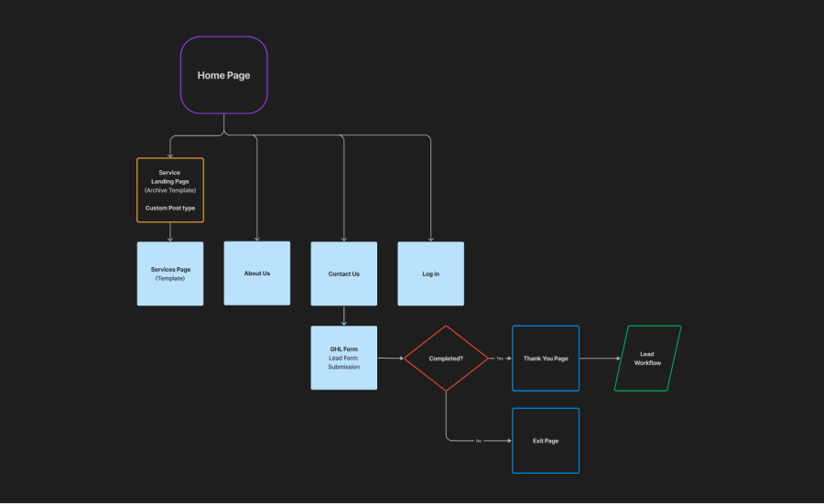
Task: Click the 'No' connector label
Action: 478,441
